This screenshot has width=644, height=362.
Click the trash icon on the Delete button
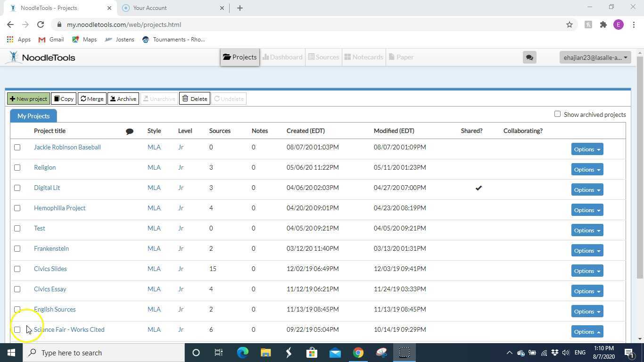pyautogui.click(x=186, y=99)
